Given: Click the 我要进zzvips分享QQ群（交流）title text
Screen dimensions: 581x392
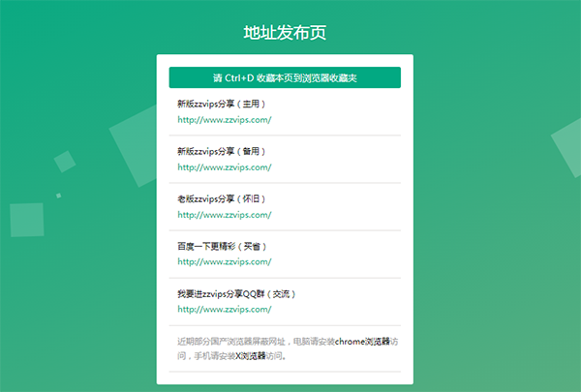Looking at the screenshot, I should pos(236,294).
